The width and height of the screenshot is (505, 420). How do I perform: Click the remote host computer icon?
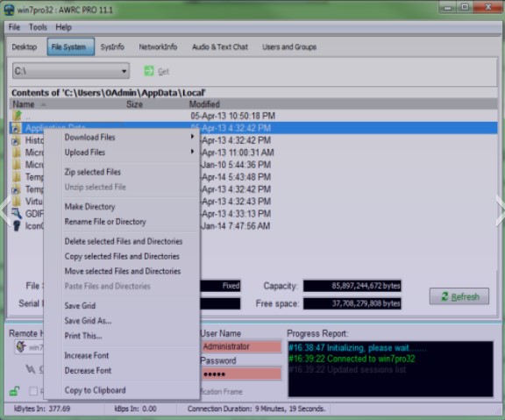pos(21,347)
